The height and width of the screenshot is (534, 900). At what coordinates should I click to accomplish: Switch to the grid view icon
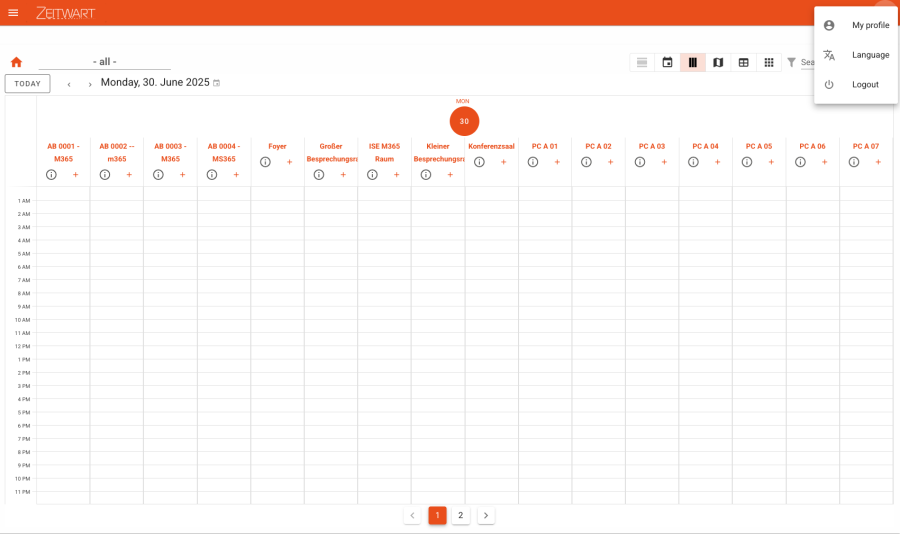[768, 62]
